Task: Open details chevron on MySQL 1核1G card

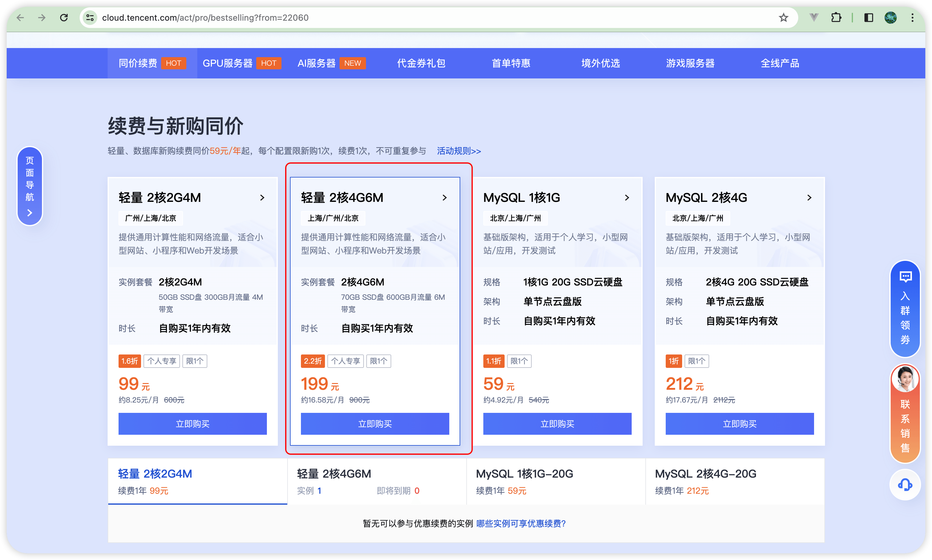Action: 627,198
